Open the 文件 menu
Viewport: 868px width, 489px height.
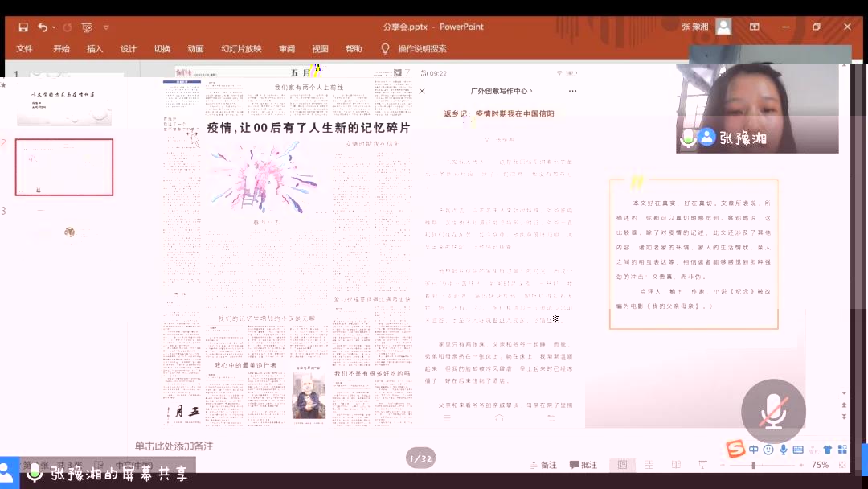[24, 49]
